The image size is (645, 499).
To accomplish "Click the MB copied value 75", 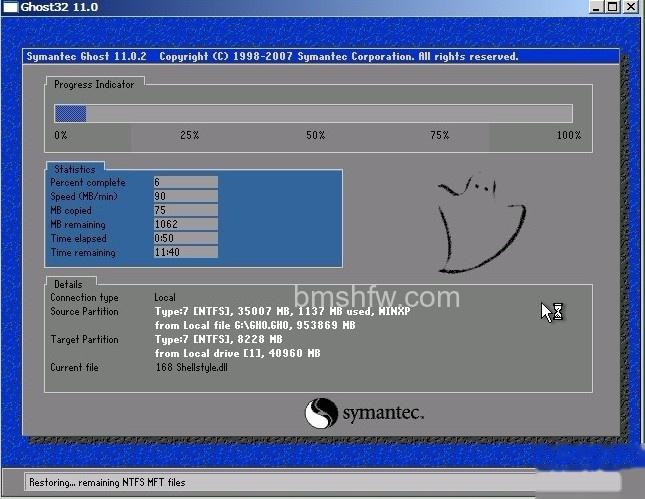I will [186, 210].
